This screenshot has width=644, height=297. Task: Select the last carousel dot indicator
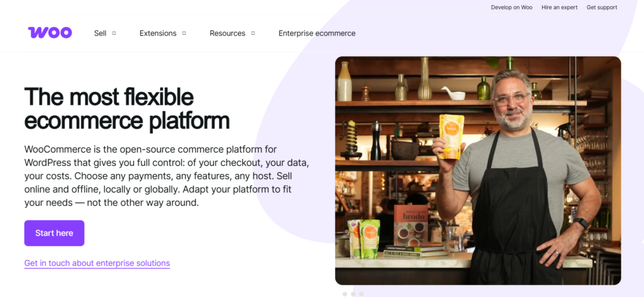click(x=362, y=294)
